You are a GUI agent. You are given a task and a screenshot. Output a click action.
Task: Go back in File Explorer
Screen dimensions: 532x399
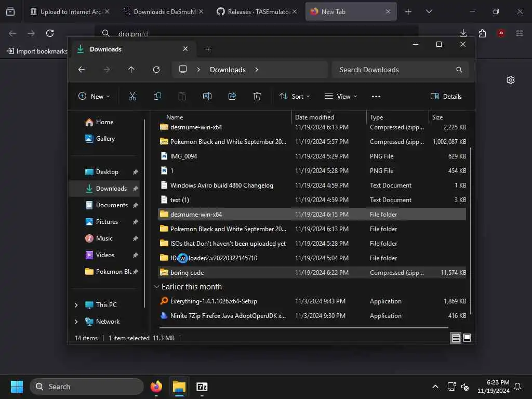tap(82, 70)
